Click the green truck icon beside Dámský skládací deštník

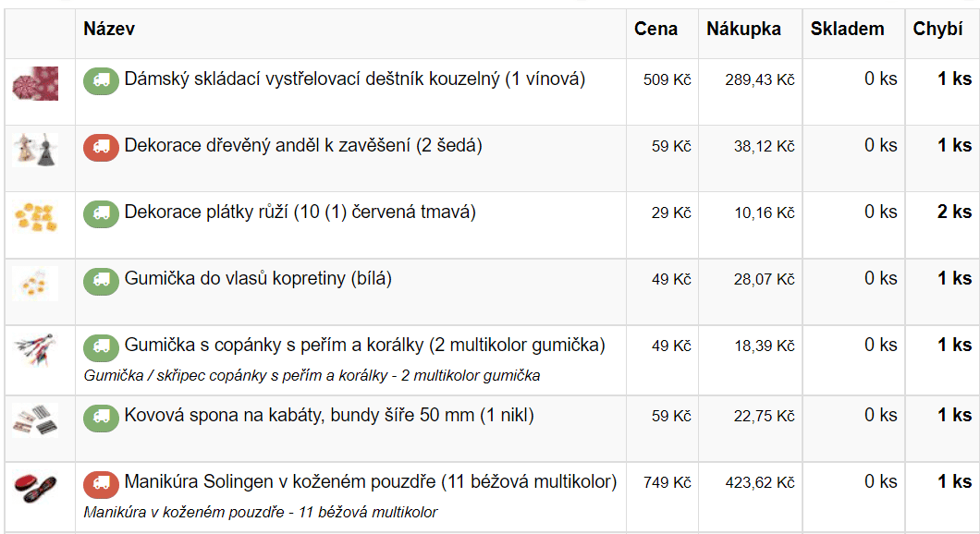click(102, 81)
